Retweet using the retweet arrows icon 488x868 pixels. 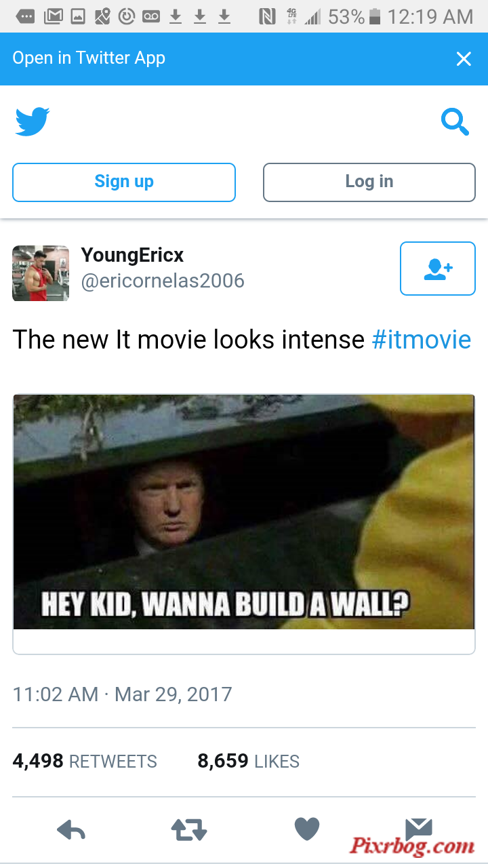tap(189, 829)
